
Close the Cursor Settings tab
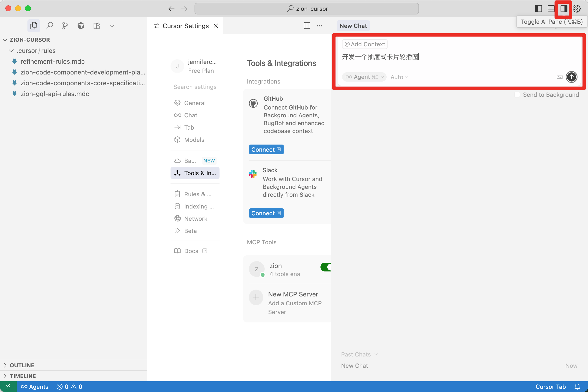pyautogui.click(x=216, y=26)
